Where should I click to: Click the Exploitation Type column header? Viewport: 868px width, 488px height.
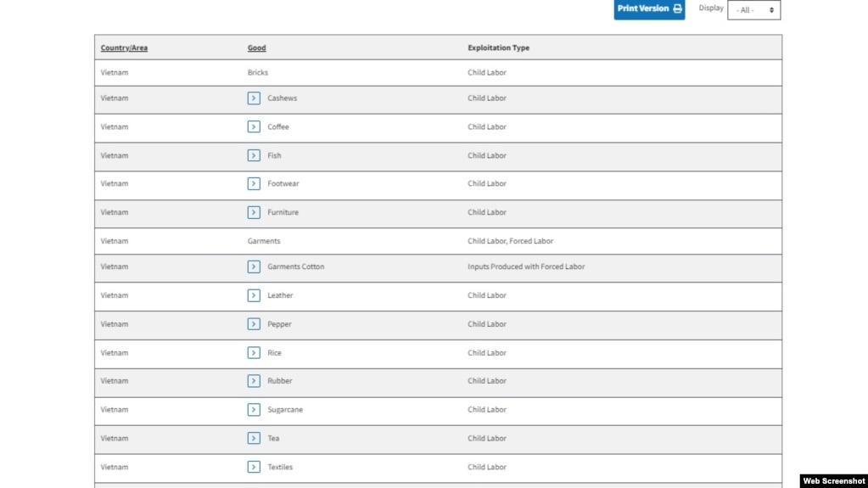[498, 48]
